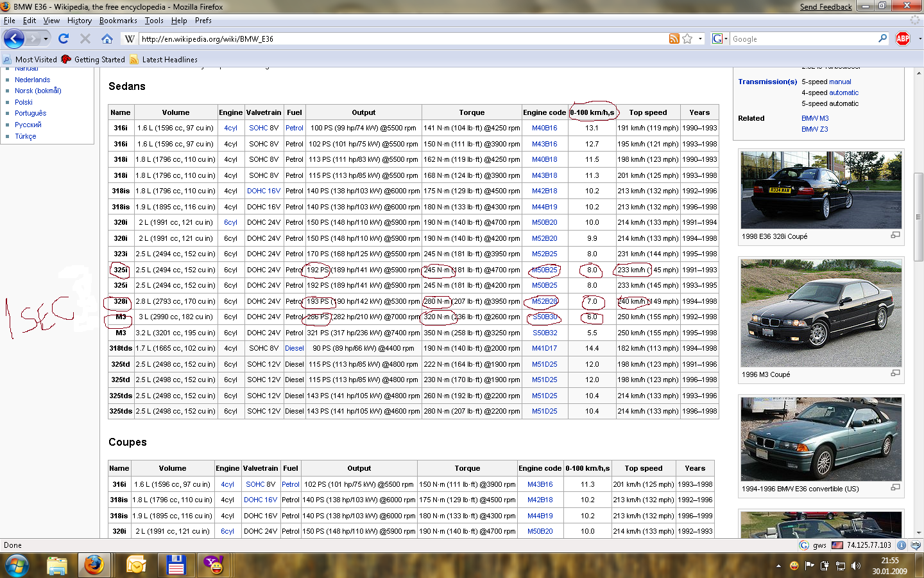Open the address bar history dropdown
The width and height of the screenshot is (924, 578).
coord(700,39)
